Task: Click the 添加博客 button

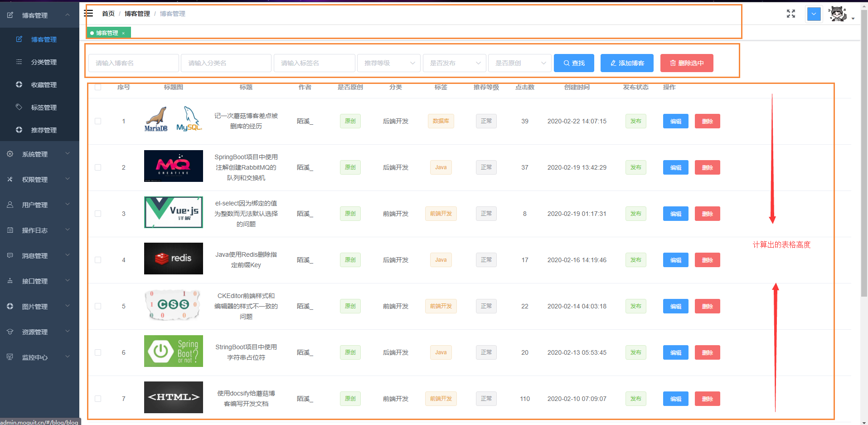Action: [627, 63]
